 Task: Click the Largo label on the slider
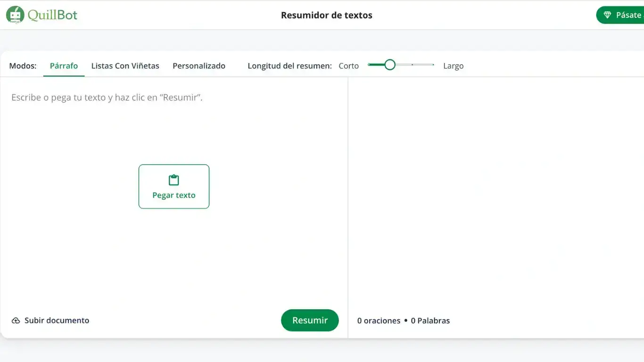(453, 66)
